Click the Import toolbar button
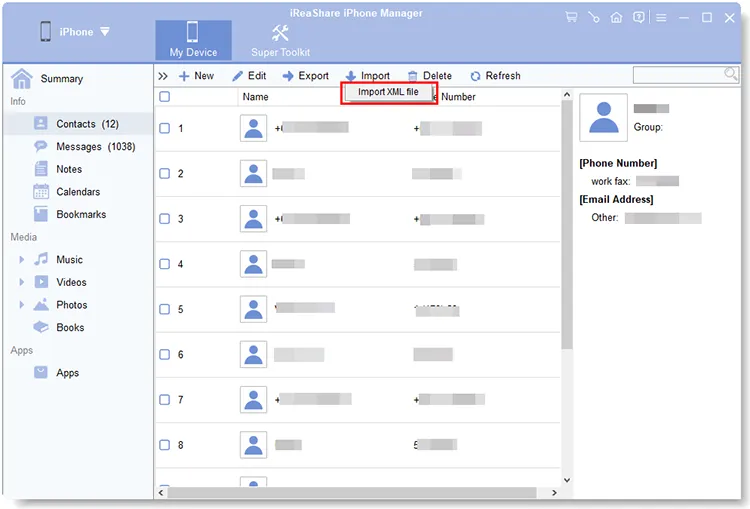 pyautogui.click(x=367, y=76)
